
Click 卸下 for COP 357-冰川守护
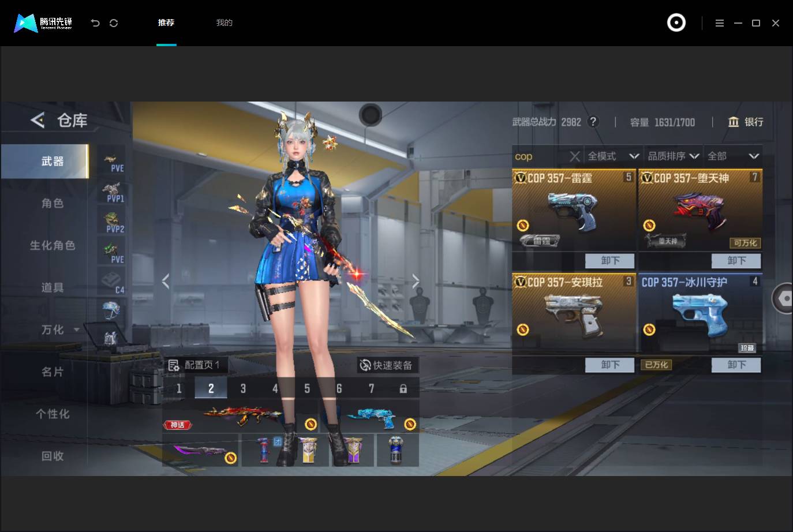pyautogui.click(x=736, y=365)
